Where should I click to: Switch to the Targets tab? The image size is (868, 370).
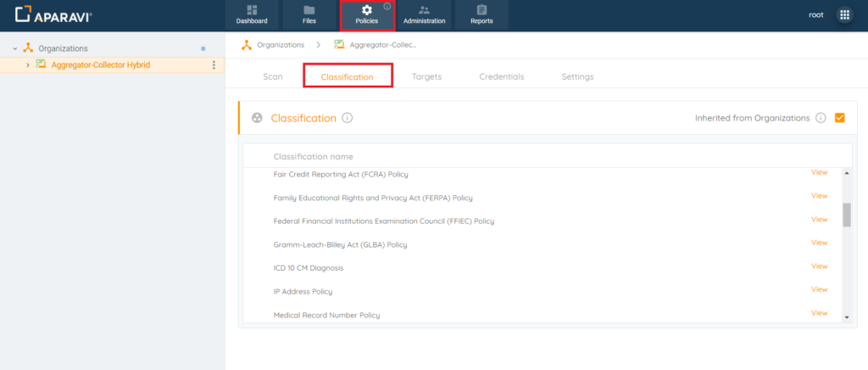(427, 77)
